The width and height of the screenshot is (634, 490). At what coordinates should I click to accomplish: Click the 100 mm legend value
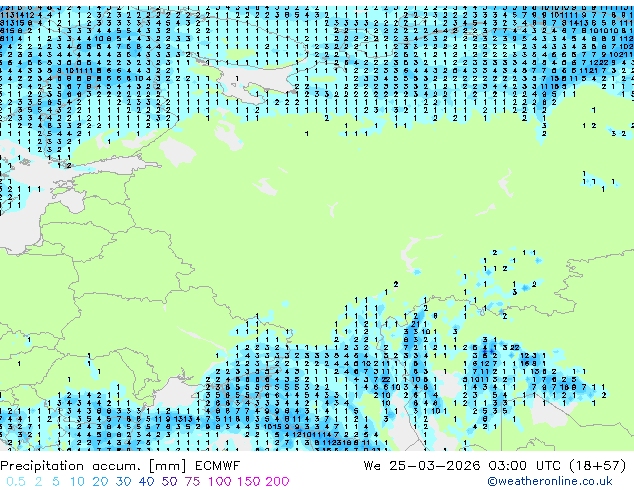(x=220, y=482)
